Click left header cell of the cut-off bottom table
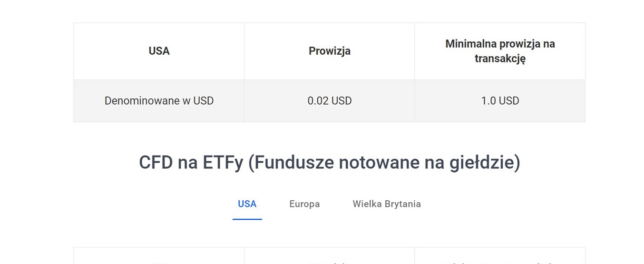This screenshot has width=644, height=264. coord(159,257)
